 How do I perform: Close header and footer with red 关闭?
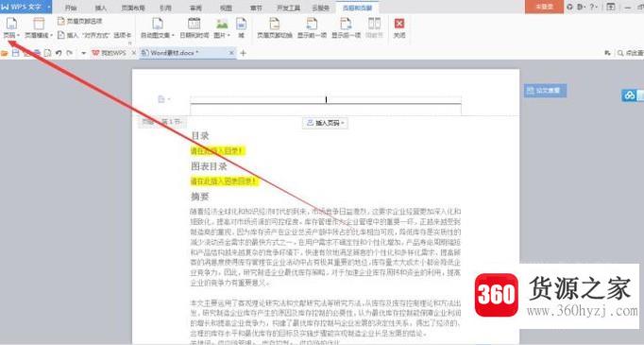coord(399,28)
